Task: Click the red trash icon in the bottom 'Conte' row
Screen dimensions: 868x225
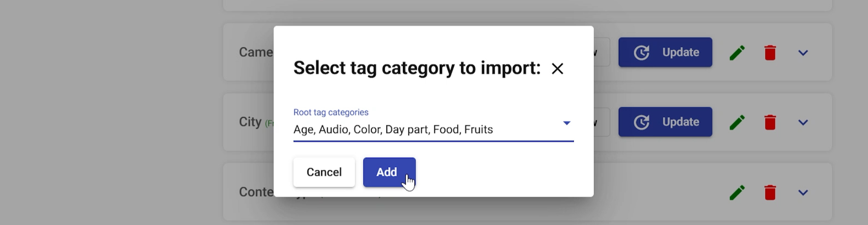Action: (x=770, y=193)
